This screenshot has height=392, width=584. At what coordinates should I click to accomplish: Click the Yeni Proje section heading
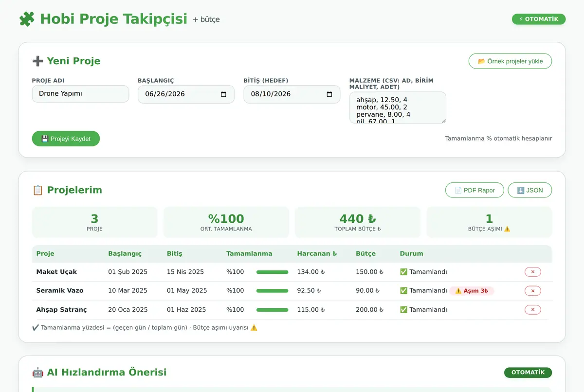point(66,61)
